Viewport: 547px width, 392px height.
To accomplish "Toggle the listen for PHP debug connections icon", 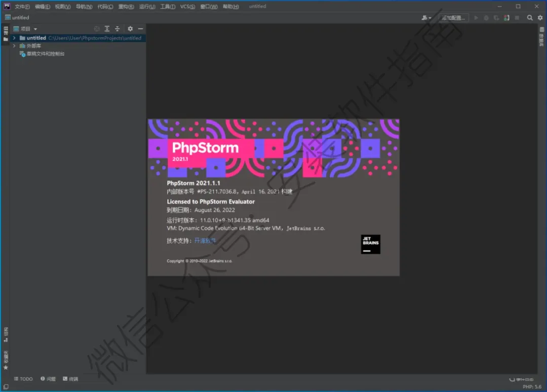I will 506,18.
